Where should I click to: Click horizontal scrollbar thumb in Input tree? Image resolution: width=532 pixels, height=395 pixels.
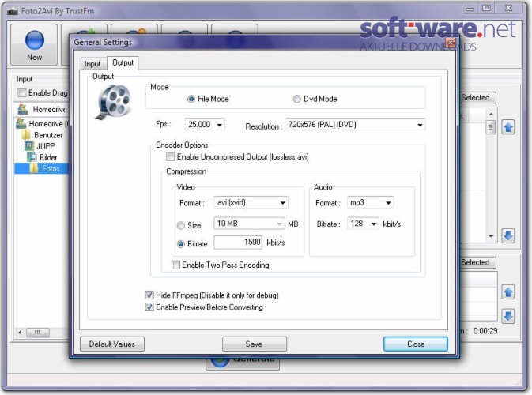38,333
